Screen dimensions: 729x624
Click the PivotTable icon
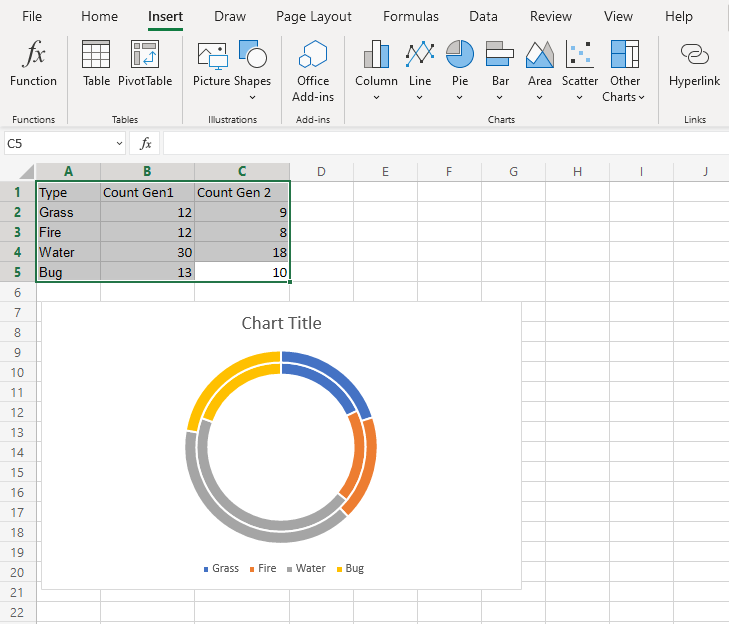point(145,56)
